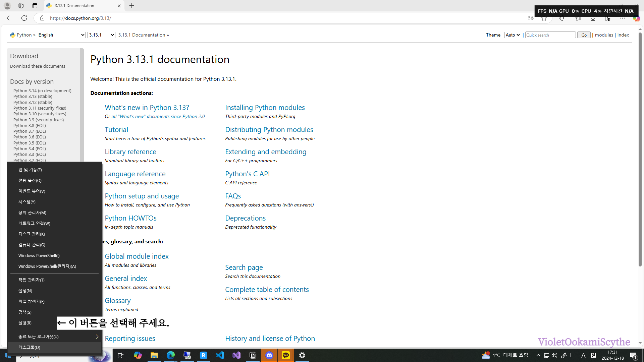Open a new browser tab with plus
This screenshot has height=362, width=644.
click(x=131, y=6)
